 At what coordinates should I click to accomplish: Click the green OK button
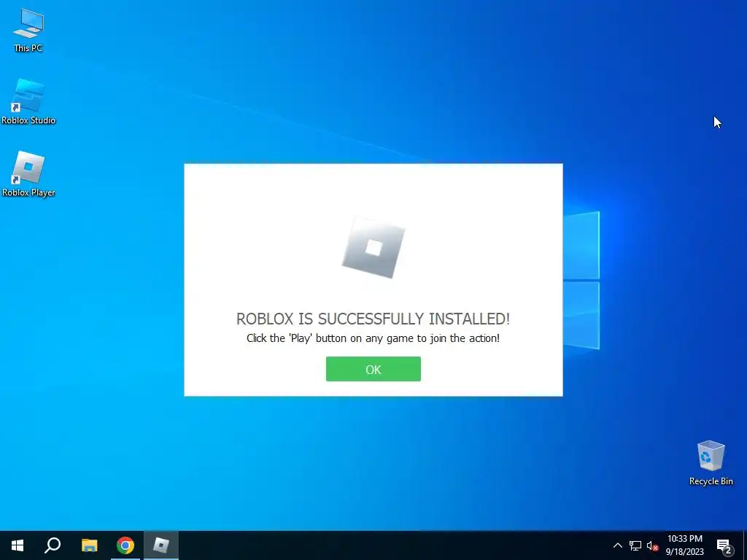373,369
